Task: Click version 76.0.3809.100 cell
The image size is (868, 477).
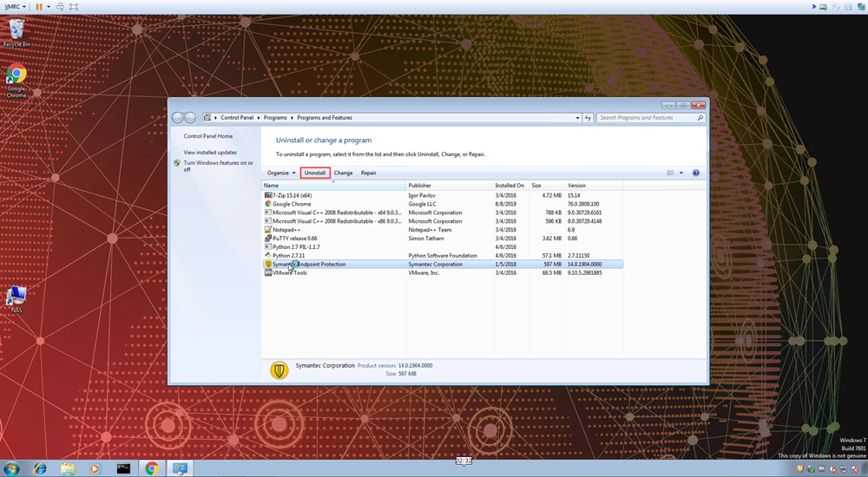Action: click(583, 204)
